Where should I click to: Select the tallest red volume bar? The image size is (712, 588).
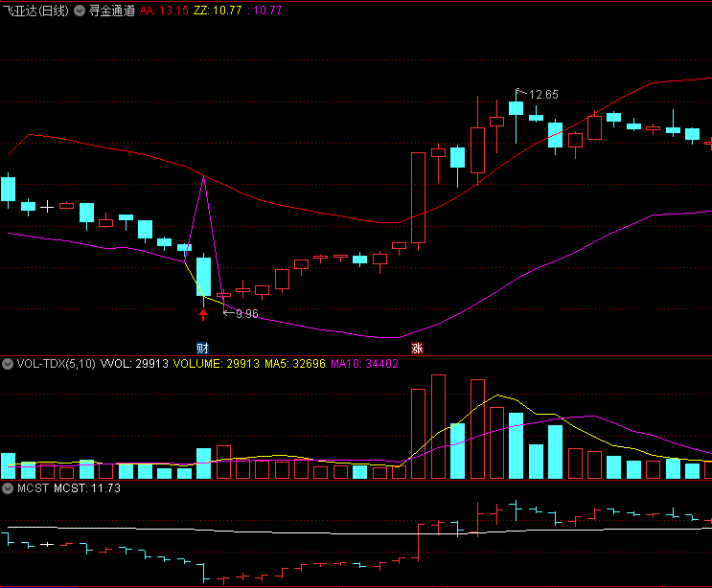[438, 426]
